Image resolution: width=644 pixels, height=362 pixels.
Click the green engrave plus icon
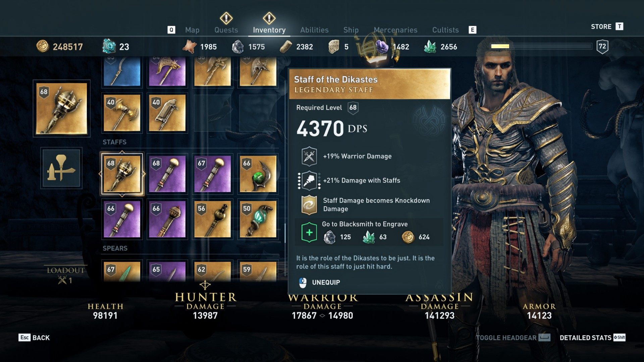[309, 232]
